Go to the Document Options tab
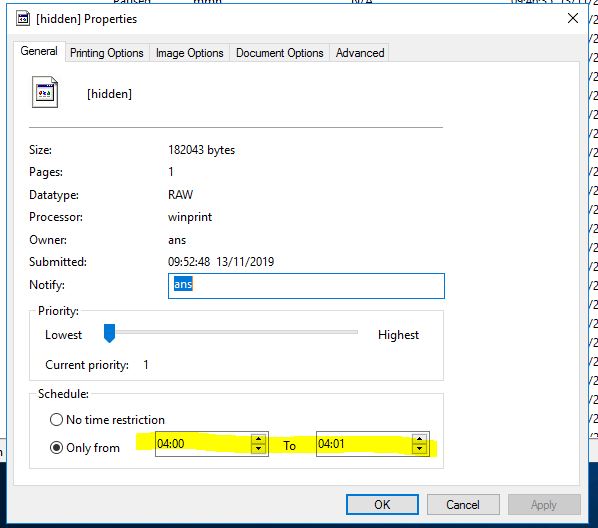This screenshot has height=528, width=598. (x=280, y=53)
